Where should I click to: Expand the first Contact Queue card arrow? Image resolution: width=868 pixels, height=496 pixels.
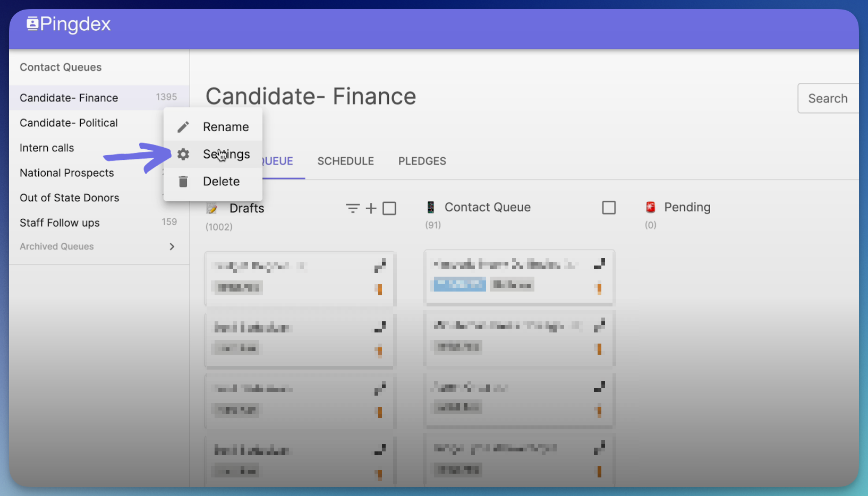pos(599,263)
